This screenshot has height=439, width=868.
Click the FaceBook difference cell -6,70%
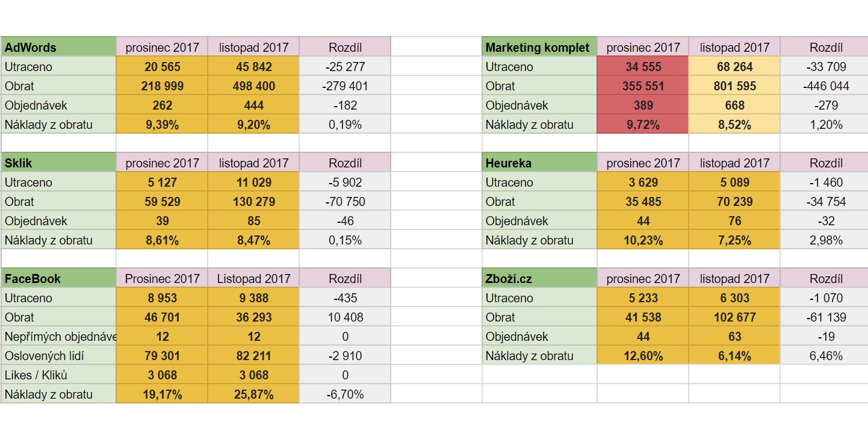[345, 394]
